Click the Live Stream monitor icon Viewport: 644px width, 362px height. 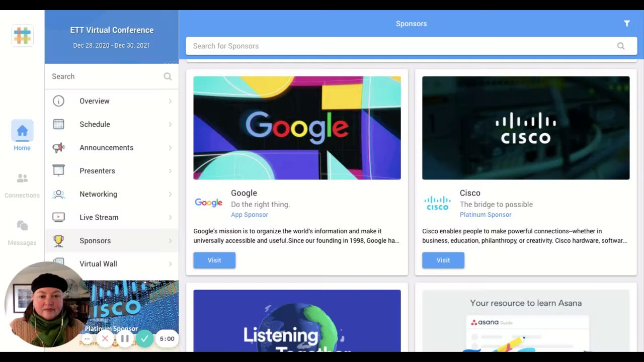click(59, 217)
